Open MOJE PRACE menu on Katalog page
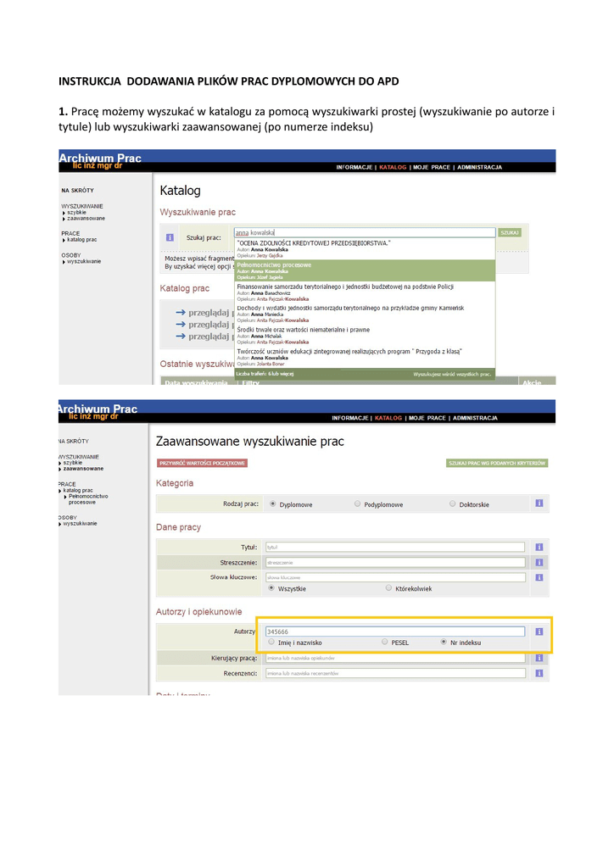 (x=431, y=167)
